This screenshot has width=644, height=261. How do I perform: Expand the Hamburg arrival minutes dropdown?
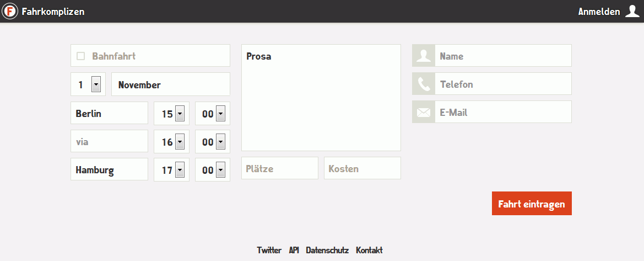point(220,171)
